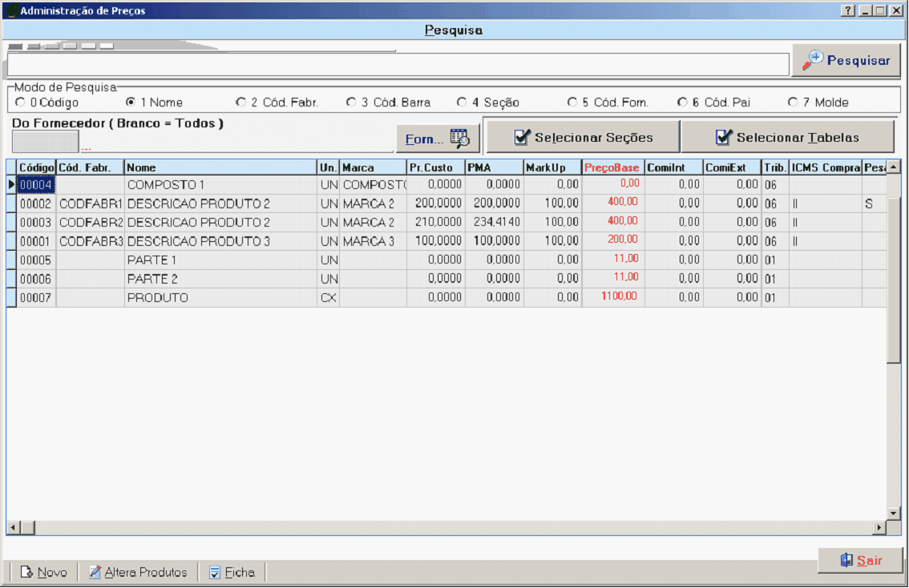Screen dimensions: 909x588
Task: Toggle the Selecionar Seções checkbox
Action: tap(522, 137)
